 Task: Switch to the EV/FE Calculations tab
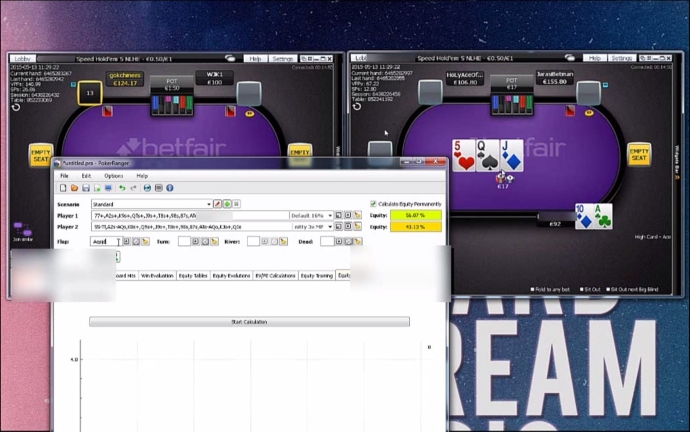pos(275,276)
